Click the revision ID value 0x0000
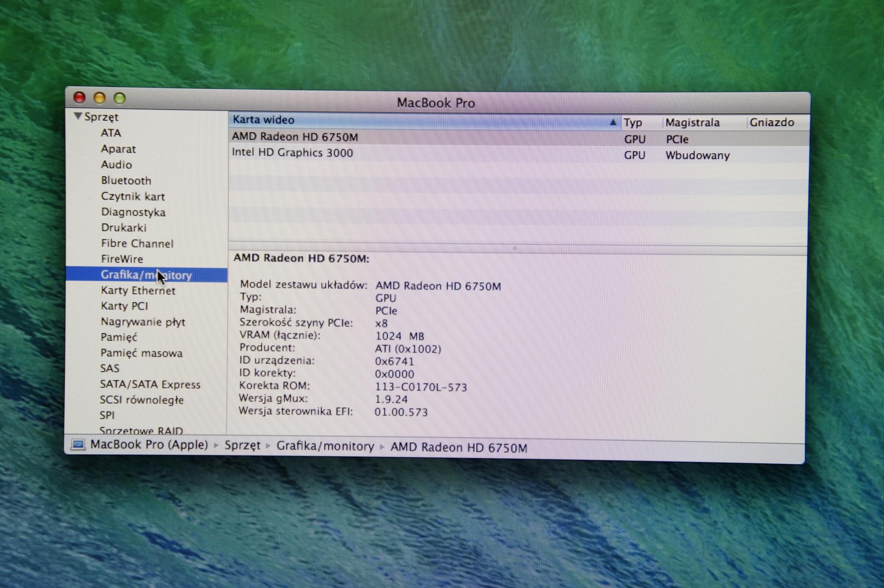884x588 pixels. point(394,374)
